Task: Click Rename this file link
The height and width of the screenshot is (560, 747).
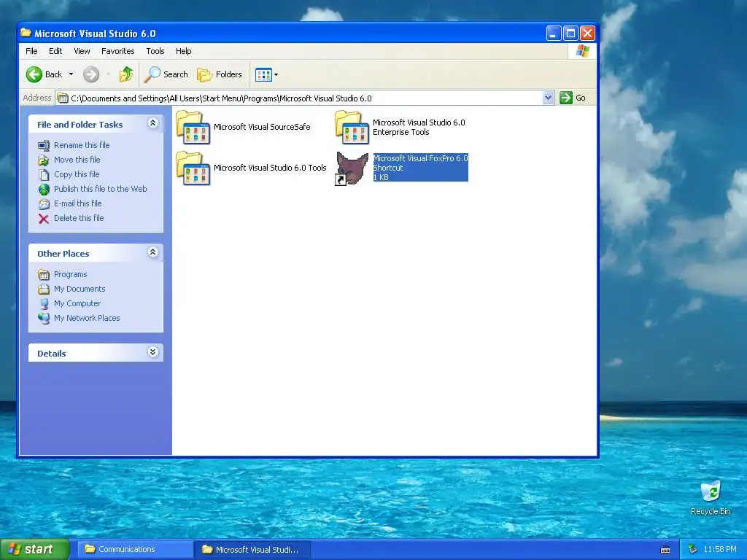Action: tap(82, 145)
